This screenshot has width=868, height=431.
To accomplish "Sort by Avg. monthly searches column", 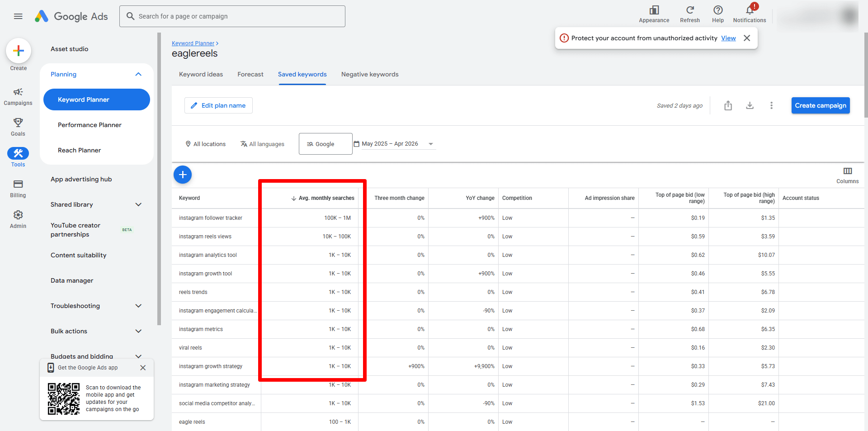I will [323, 198].
